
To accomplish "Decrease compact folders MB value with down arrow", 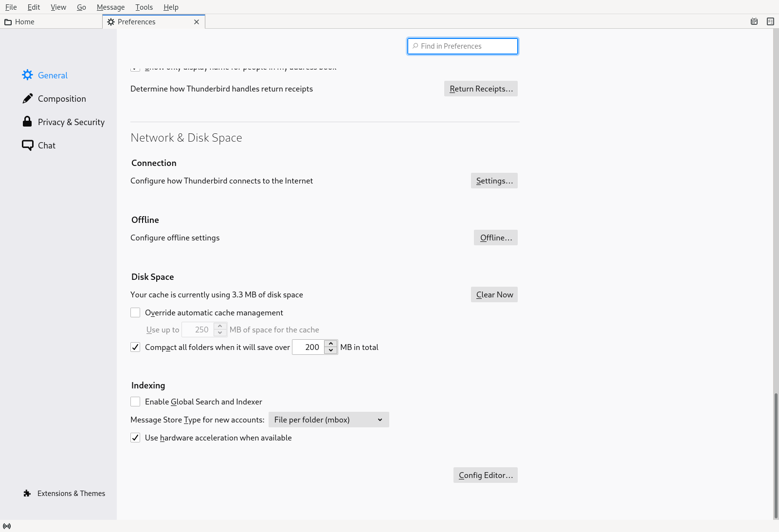I will 331,350.
